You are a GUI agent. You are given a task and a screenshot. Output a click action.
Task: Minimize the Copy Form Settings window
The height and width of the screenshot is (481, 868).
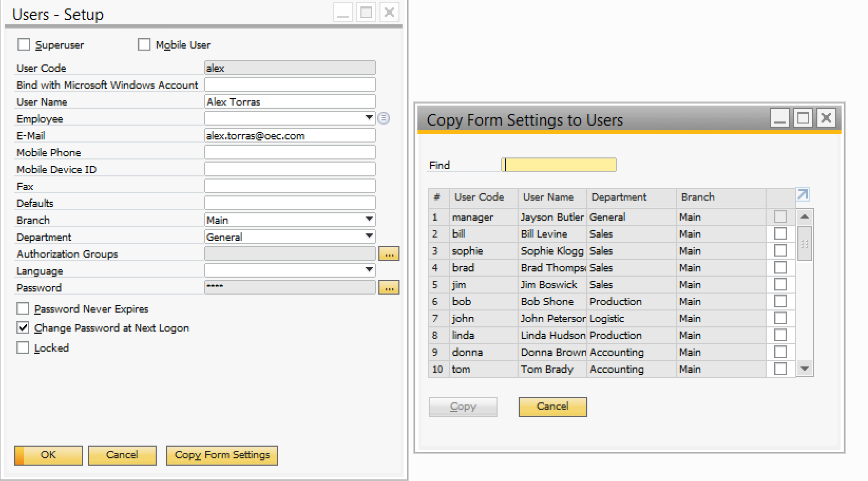[x=779, y=118]
